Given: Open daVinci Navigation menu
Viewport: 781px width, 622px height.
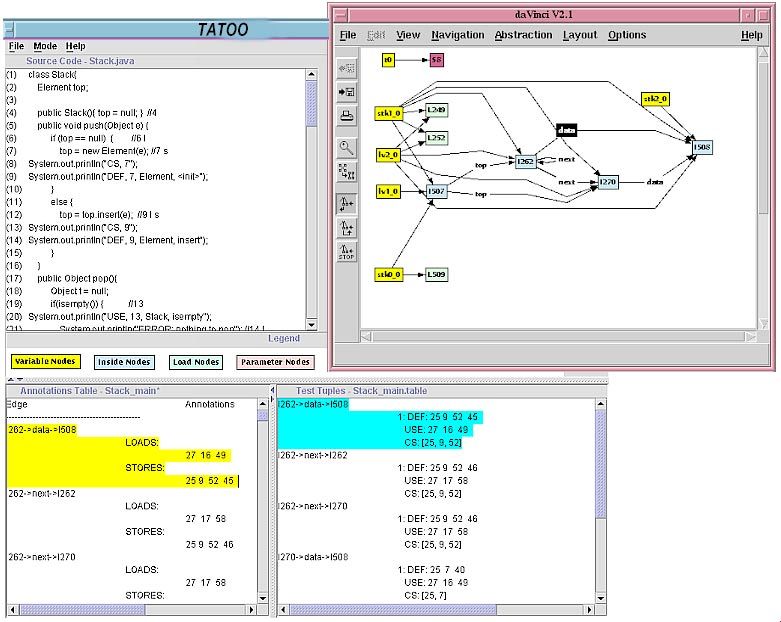Looking at the screenshot, I should click(458, 35).
